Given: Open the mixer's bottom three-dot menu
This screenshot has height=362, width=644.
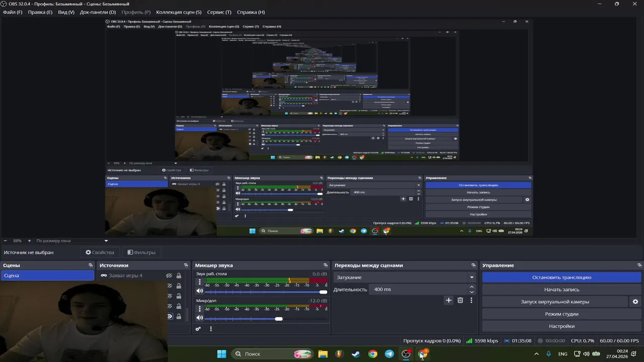Looking at the screenshot, I should [x=211, y=329].
